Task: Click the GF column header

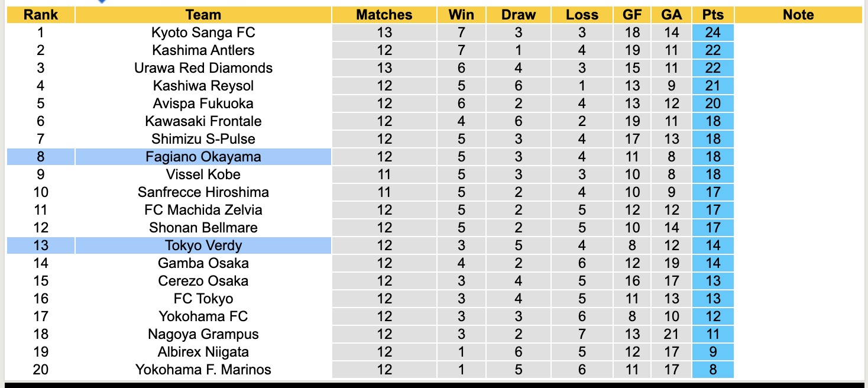Action: click(x=632, y=15)
